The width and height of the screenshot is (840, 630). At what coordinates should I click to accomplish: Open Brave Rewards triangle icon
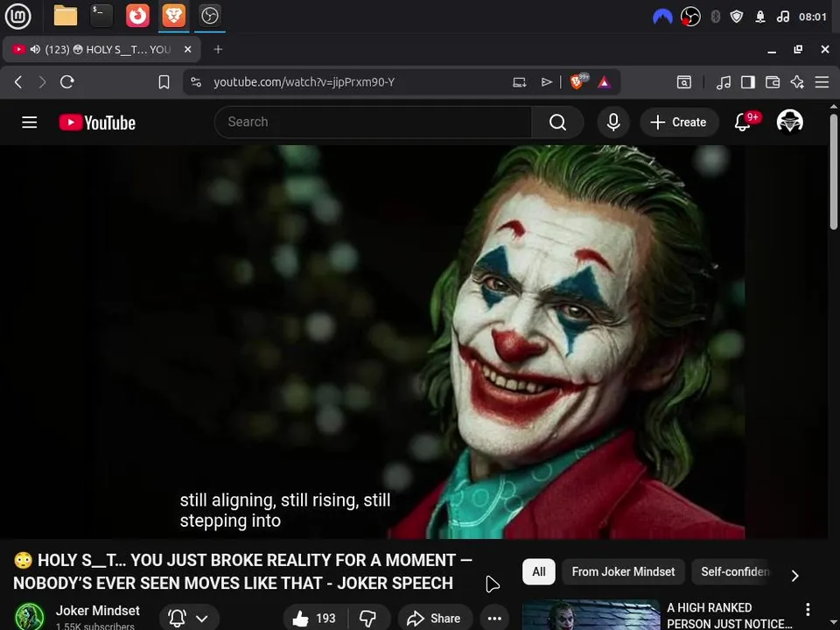click(605, 82)
